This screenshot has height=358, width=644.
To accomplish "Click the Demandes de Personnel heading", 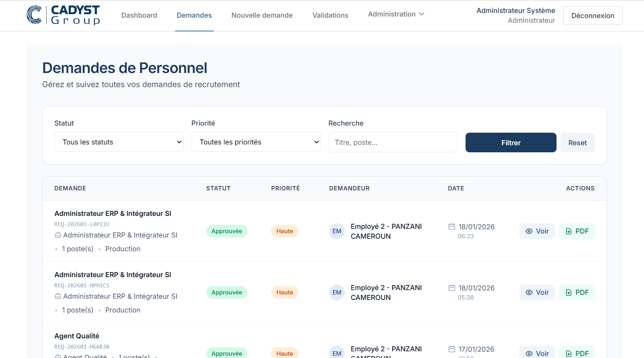I will coord(125,68).
